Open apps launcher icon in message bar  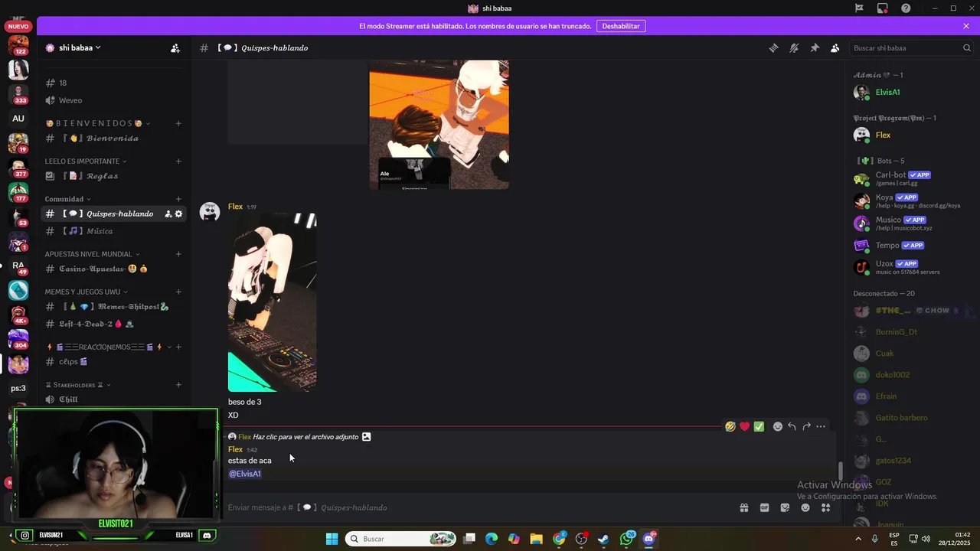click(x=826, y=507)
